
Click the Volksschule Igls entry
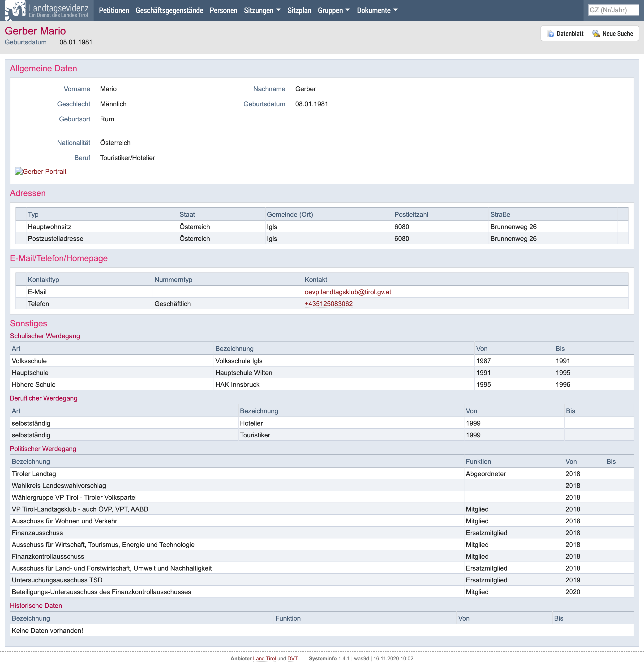(x=239, y=361)
